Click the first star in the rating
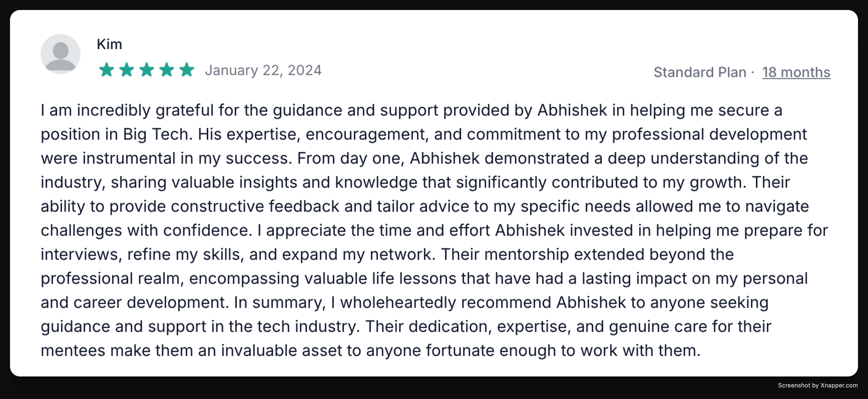The width and height of the screenshot is (868, 399). 107,70
